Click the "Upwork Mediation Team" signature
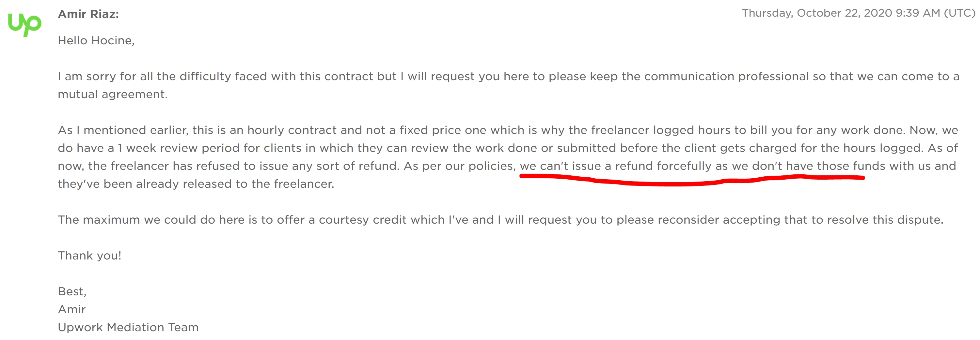 [128, 327]
